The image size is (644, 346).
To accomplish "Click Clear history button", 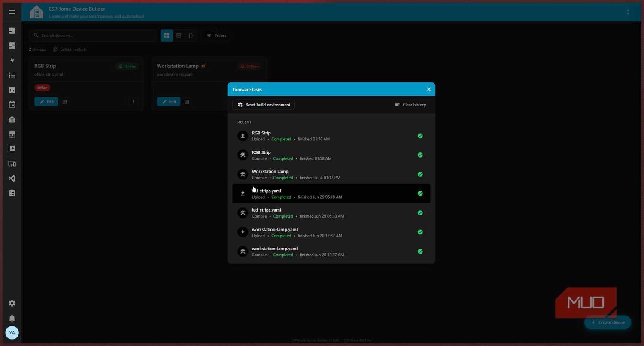I will (410, 105).
